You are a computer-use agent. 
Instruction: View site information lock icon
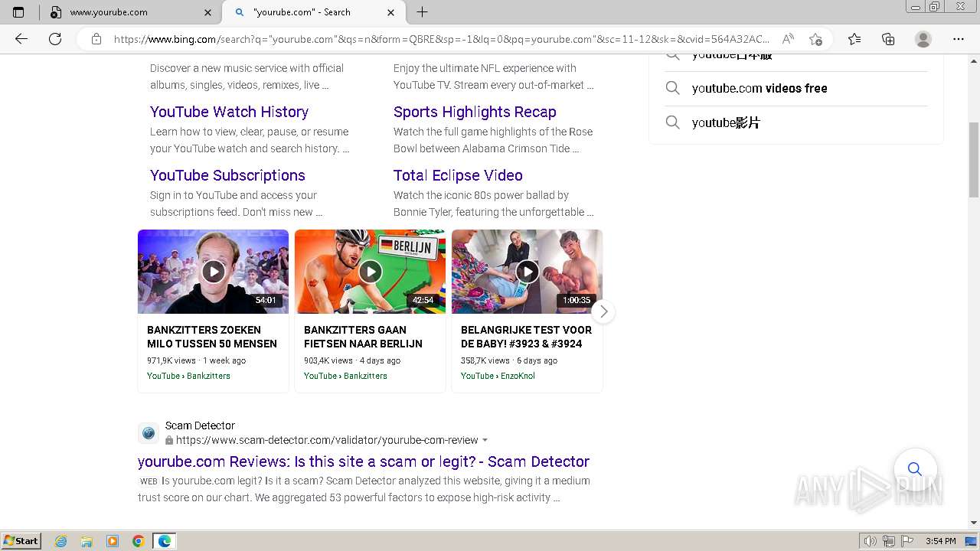96,39
